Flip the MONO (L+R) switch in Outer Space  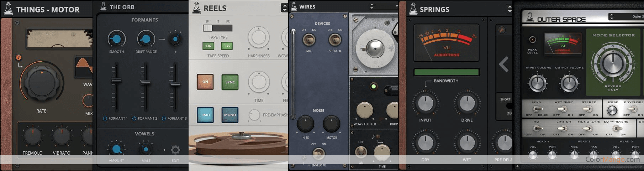[588, 129]
